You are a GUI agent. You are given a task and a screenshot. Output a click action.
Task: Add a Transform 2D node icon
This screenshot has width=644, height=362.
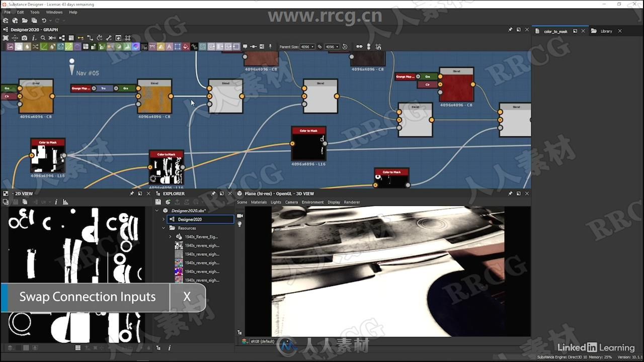tap(178, 47)
